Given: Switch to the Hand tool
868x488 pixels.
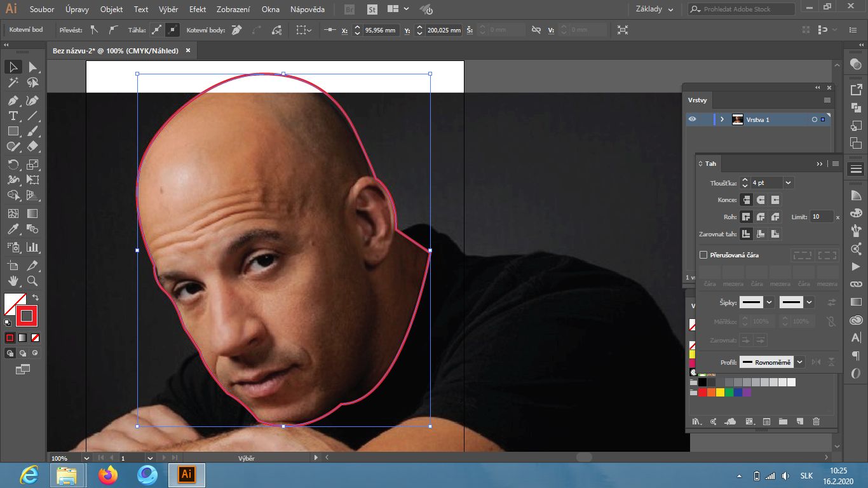Looking at the screenshot, I should coord(13,280).
